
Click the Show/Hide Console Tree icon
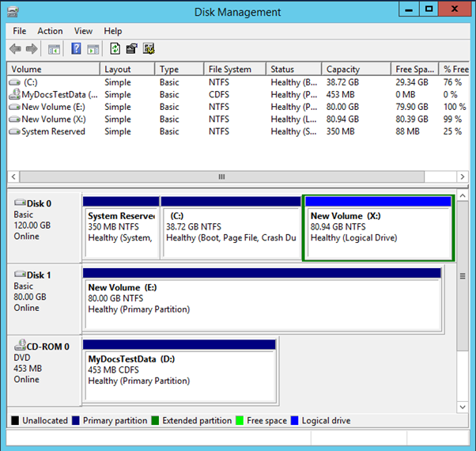pyautogui.click(x=54, y=49)
